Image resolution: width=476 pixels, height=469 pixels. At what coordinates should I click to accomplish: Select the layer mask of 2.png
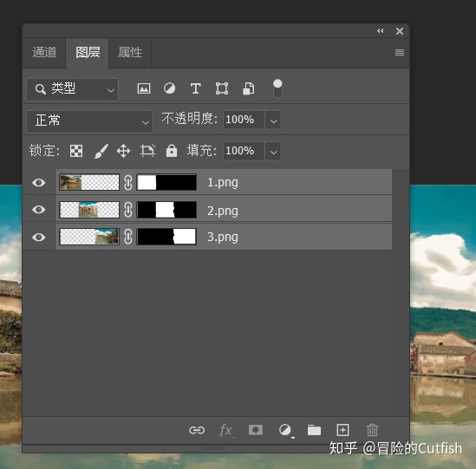tap(166, 210)
